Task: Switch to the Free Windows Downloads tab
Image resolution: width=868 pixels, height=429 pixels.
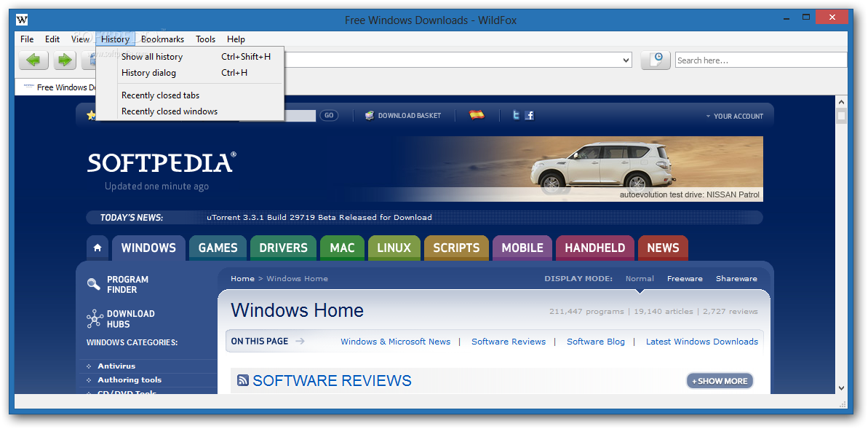Action: point(57,87)
